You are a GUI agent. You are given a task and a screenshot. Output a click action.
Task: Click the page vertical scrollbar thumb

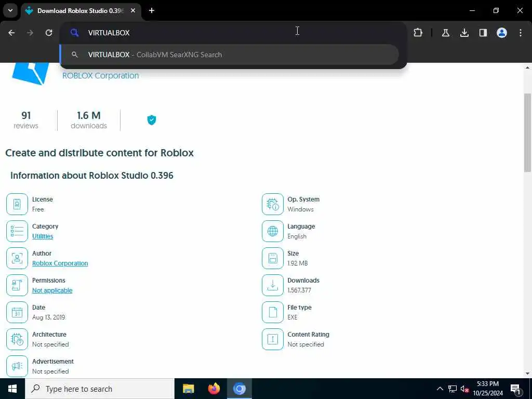click(527, 132)
